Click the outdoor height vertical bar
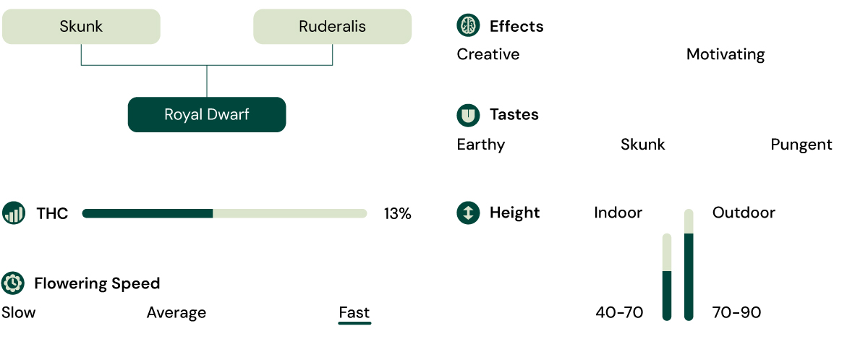 (x=689, y=265)
